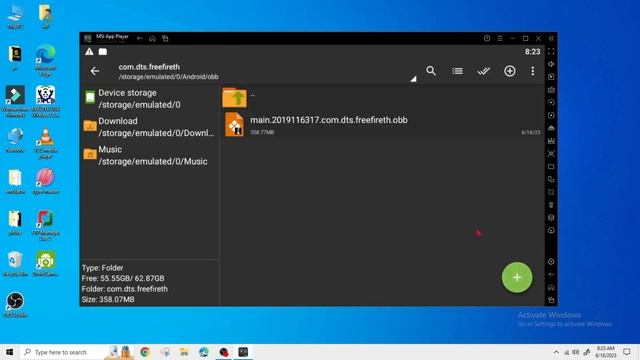This screenshot has width=640, height=360.
Task: Switch the list view mode
Action: [x=458, y=71]
